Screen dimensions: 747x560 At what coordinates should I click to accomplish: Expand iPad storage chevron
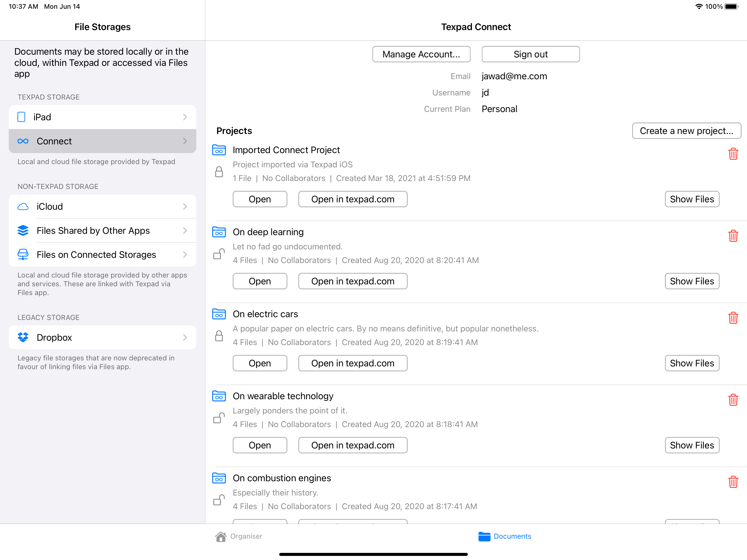pos(185,117)
